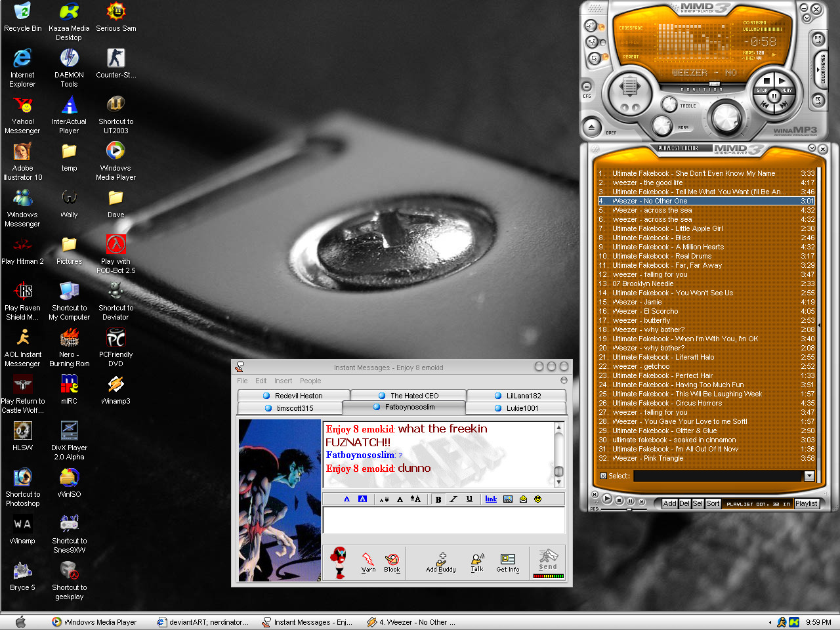Open the People menu in Instant Messages
This screenshot has height=630, width=840.
pos(310,381)
